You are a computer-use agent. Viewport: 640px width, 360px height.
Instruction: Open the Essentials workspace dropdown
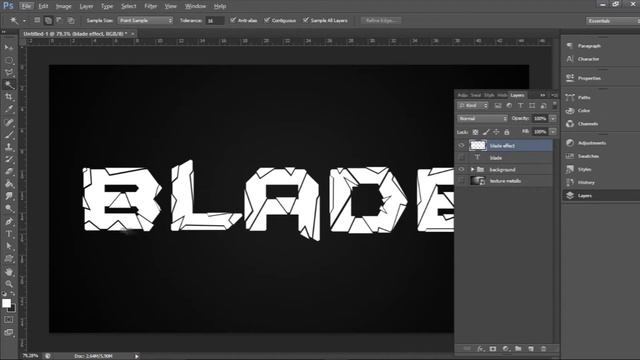pyautogui.click(x=612, y=20)
